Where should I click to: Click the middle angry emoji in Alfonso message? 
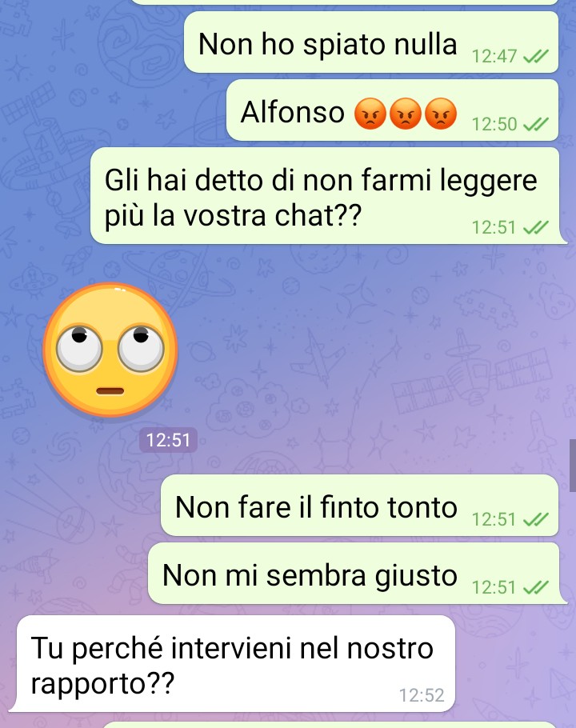point(405,114)
